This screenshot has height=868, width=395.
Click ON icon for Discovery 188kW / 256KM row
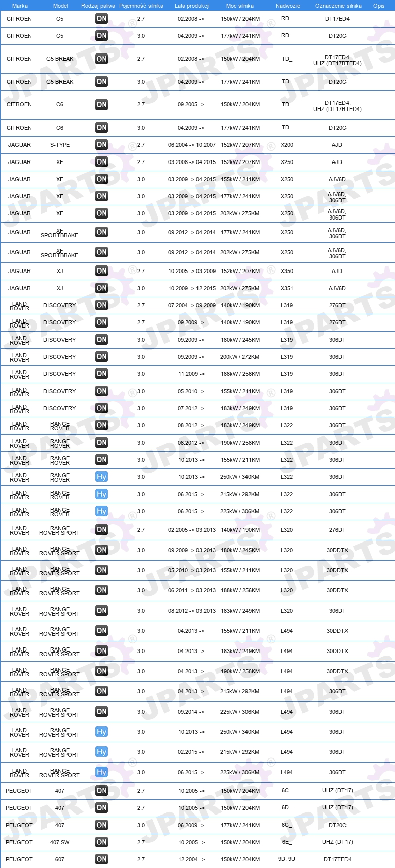coord(102,374)
